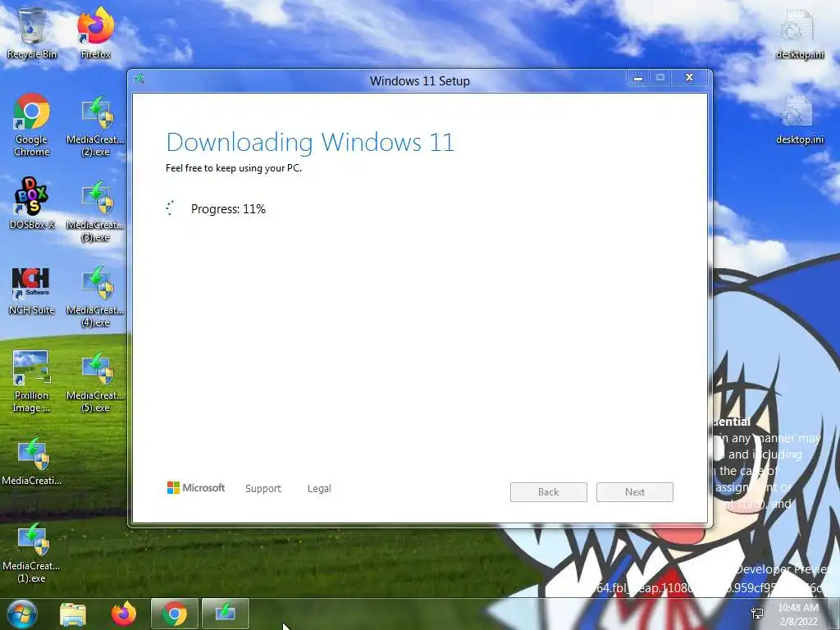Open the Legal link
Image resolution: width=840 pixels, height=630 pixels.
[319, 489]
